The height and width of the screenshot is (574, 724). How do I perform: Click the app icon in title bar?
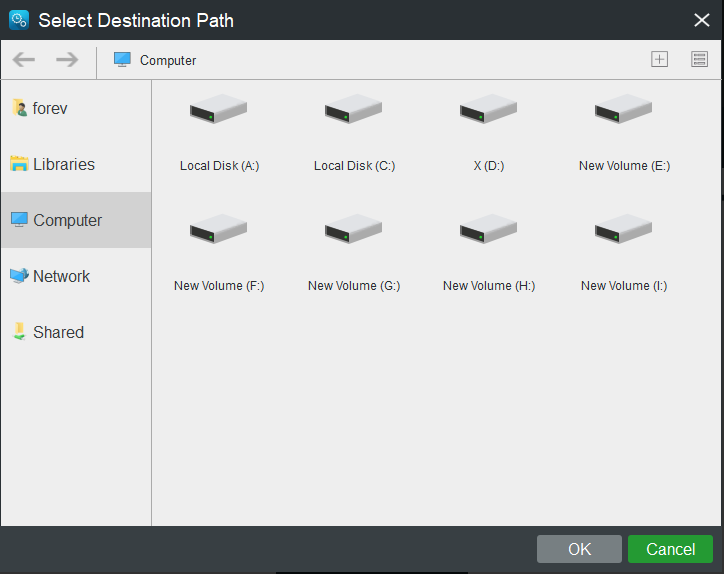pos(19,20)
